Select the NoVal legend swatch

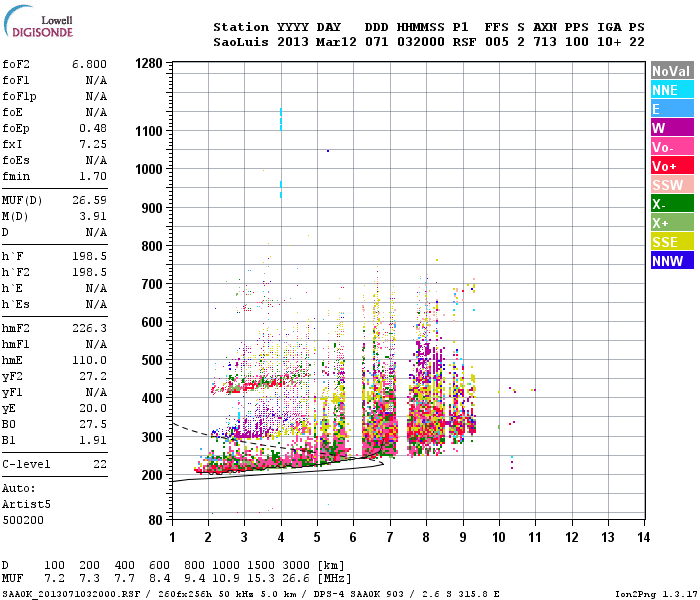(672, 71)
